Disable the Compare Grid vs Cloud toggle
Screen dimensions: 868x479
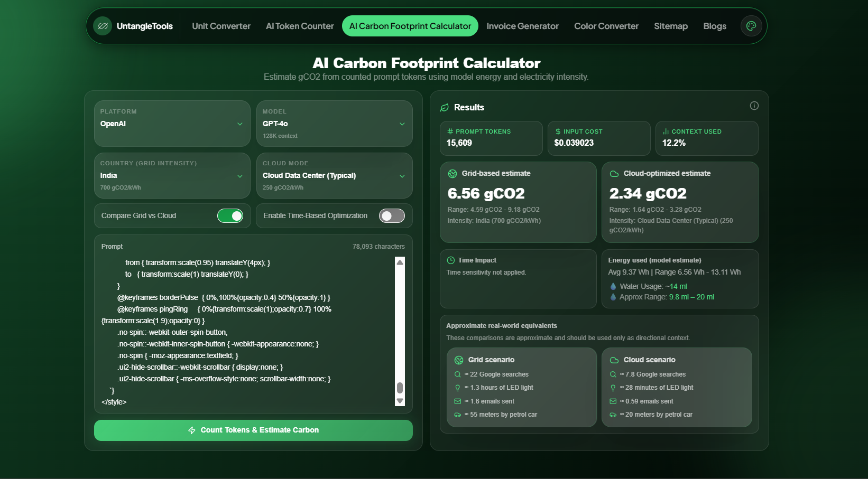point(230,216)
